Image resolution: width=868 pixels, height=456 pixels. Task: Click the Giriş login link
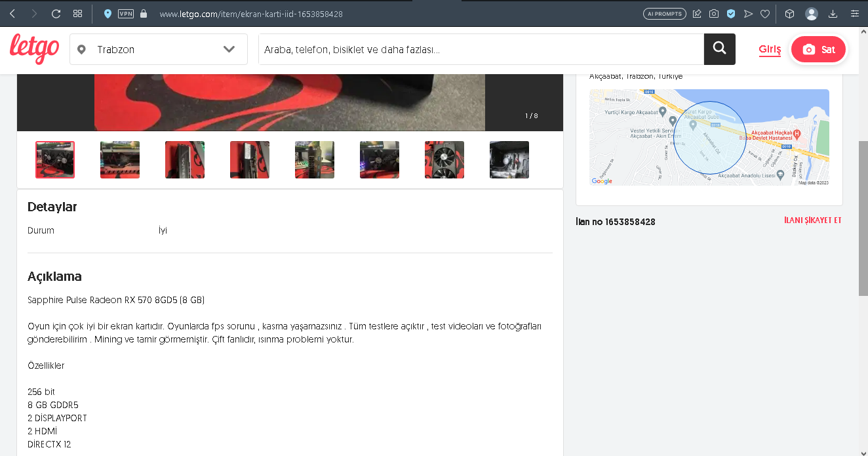(x=770, y=49)
